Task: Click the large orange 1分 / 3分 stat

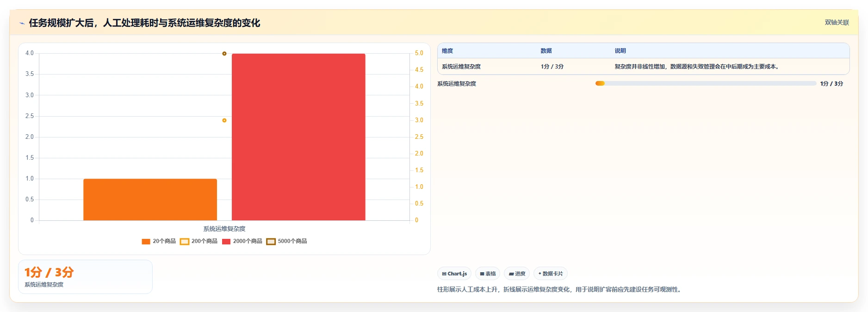Action: [49, 272]
